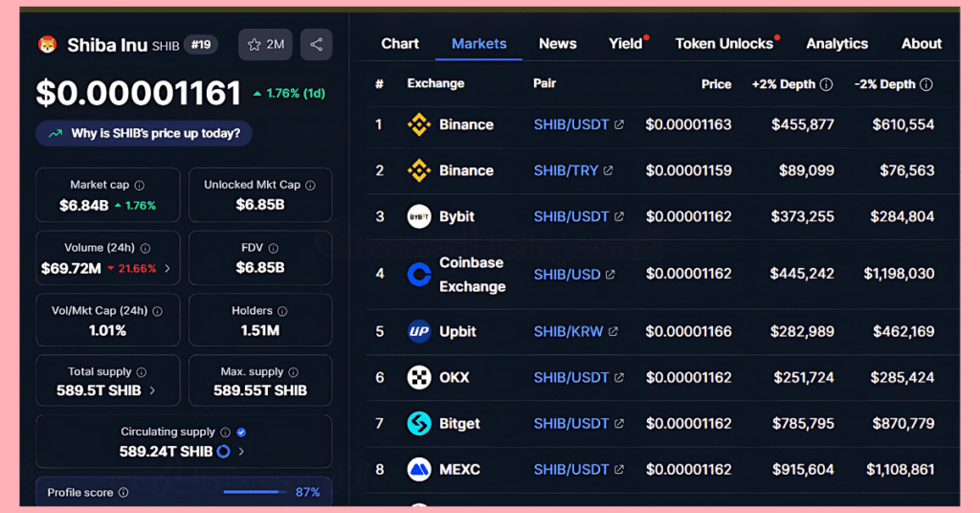
Task: Click Binance logo in row 1
Action: point(419,125)
